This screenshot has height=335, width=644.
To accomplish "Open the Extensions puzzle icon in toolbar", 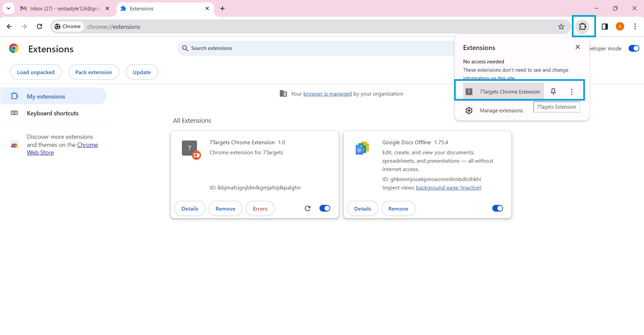I will pos(583,26).
